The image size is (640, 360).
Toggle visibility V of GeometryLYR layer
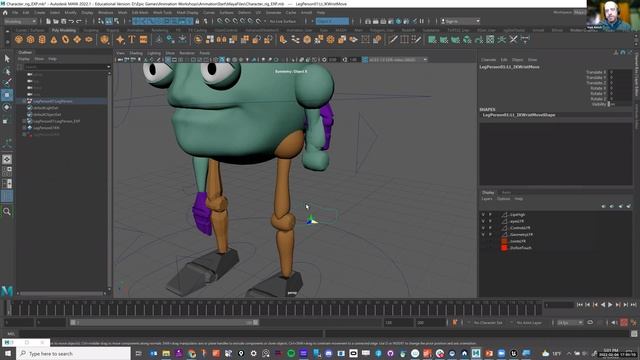click(483, 235)
